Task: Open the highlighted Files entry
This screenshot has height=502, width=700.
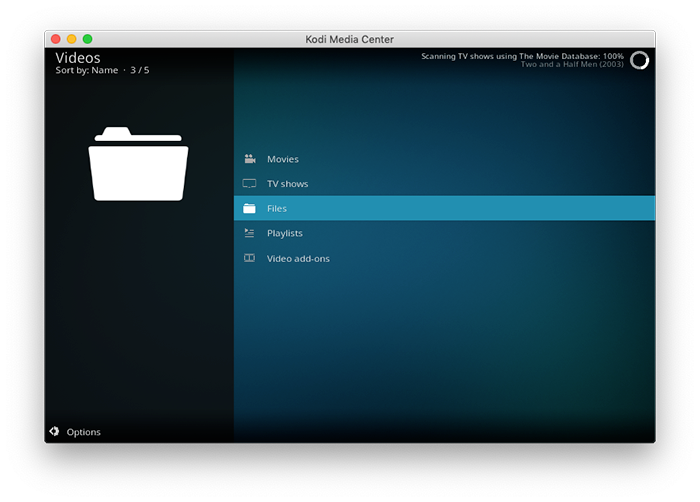Action: tap(277, 208)
